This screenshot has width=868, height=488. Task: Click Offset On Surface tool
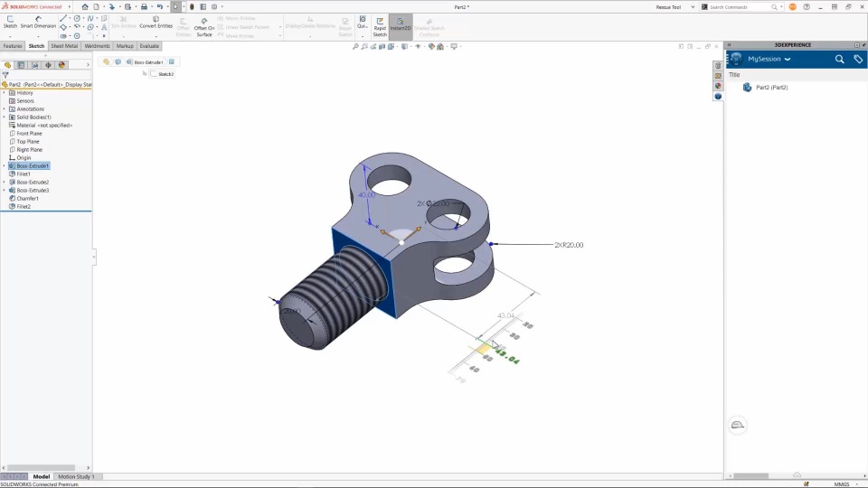coord(203,26)
